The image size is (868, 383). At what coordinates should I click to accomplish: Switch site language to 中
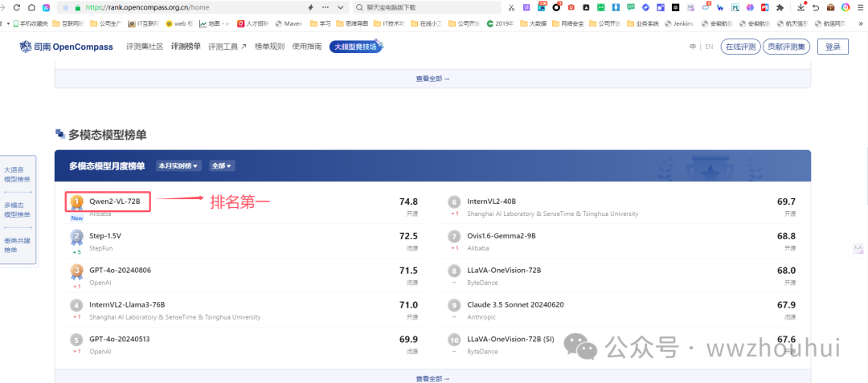click(x=693, y=47)
